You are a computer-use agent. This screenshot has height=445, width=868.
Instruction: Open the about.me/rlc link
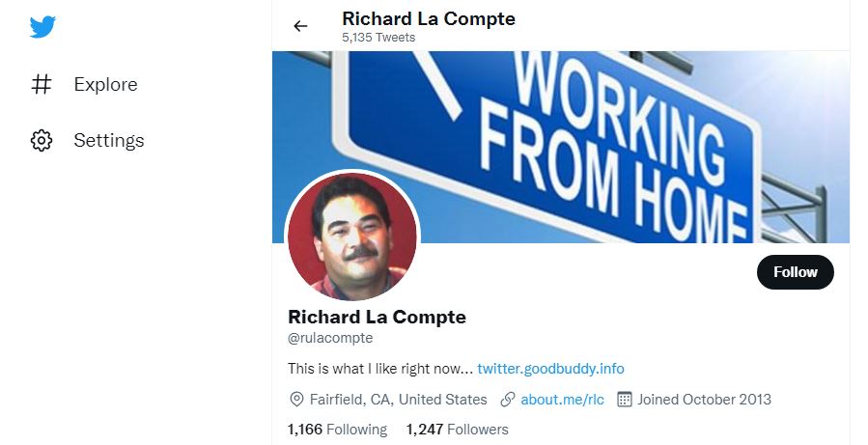(563, 400)
